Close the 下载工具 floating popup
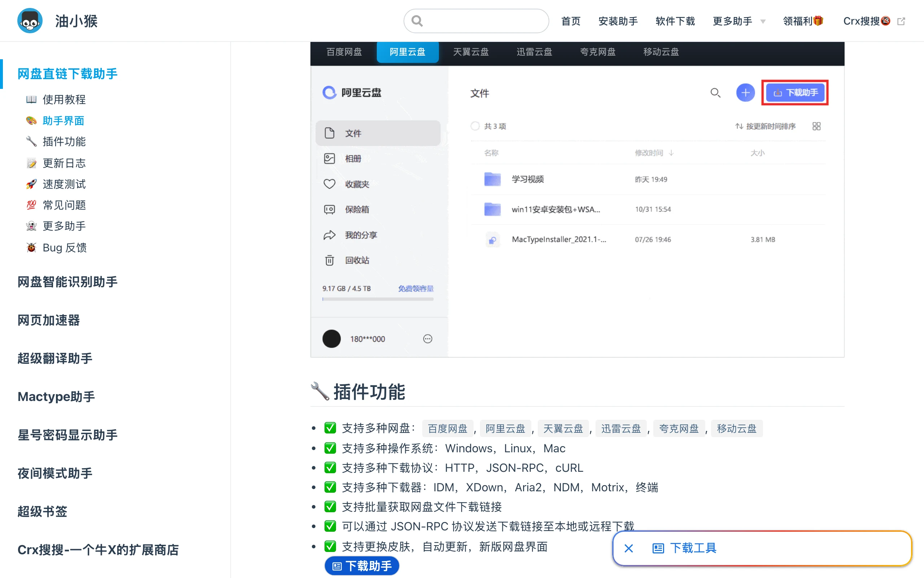Image resolution: width=924 pixels, height=578 pixels. 628,549
